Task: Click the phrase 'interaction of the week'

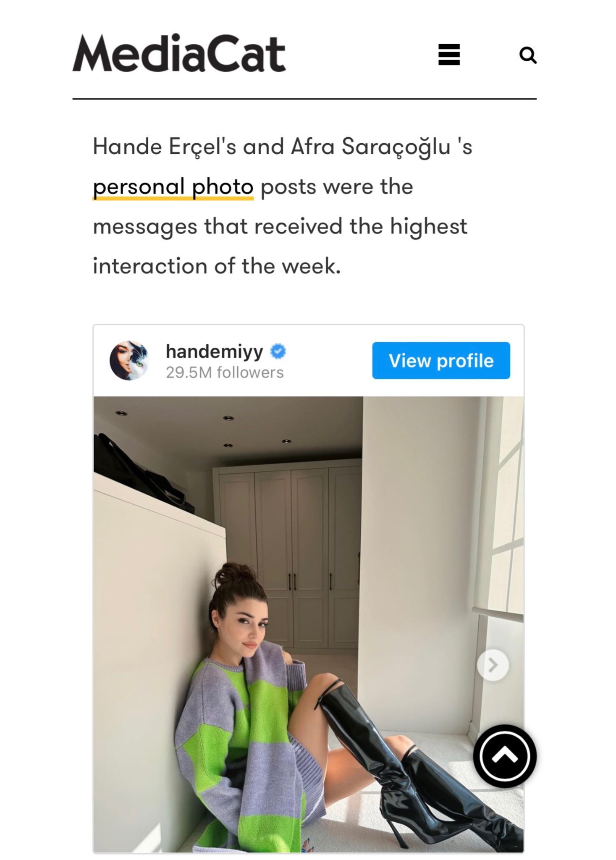Action: pos(217,267)
